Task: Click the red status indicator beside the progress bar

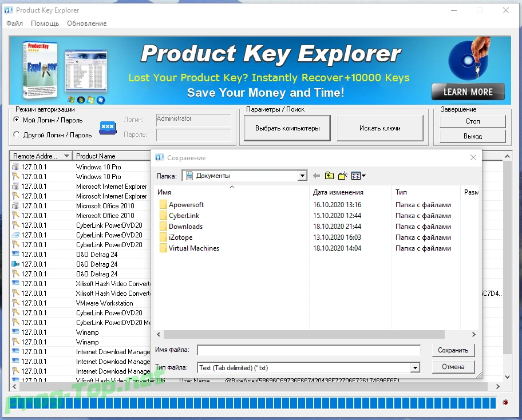Action: 505,402
